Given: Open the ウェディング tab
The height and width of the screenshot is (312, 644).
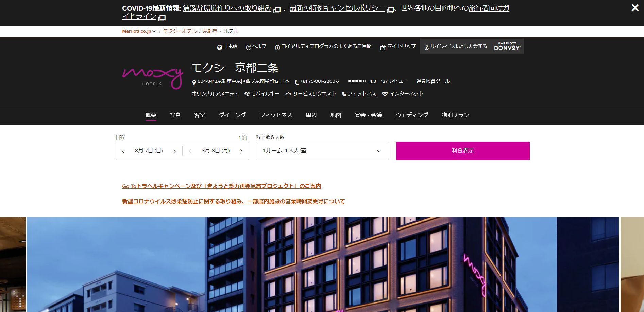Looking at the screenshot, I should pyautogui.click(x=412, y=115).
